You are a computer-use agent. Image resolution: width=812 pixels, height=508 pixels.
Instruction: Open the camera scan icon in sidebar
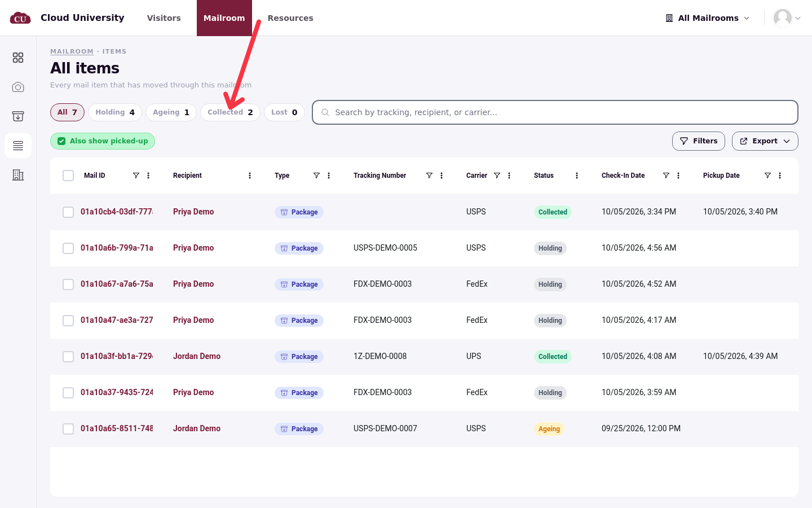tap(18, 87)
